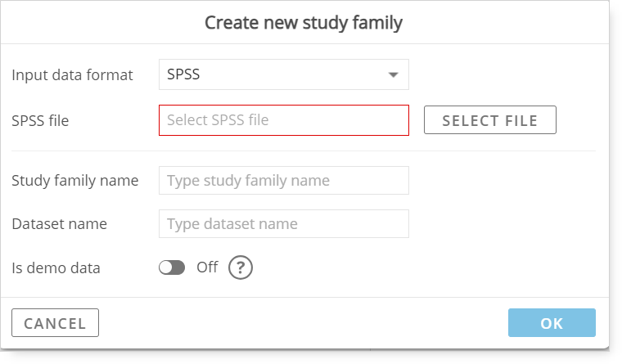Open the demo data help question-mark icon

[240, 267]
